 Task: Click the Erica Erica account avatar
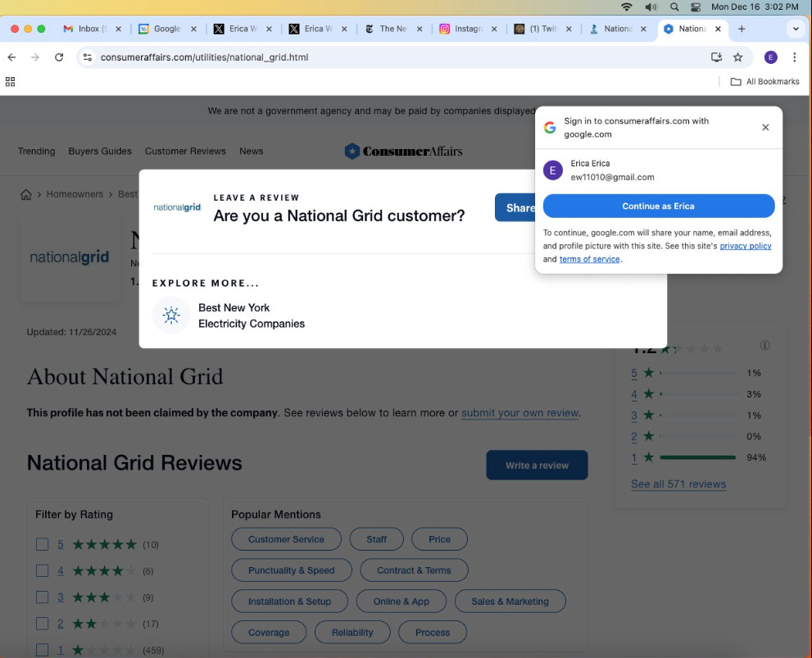[552, 170]
